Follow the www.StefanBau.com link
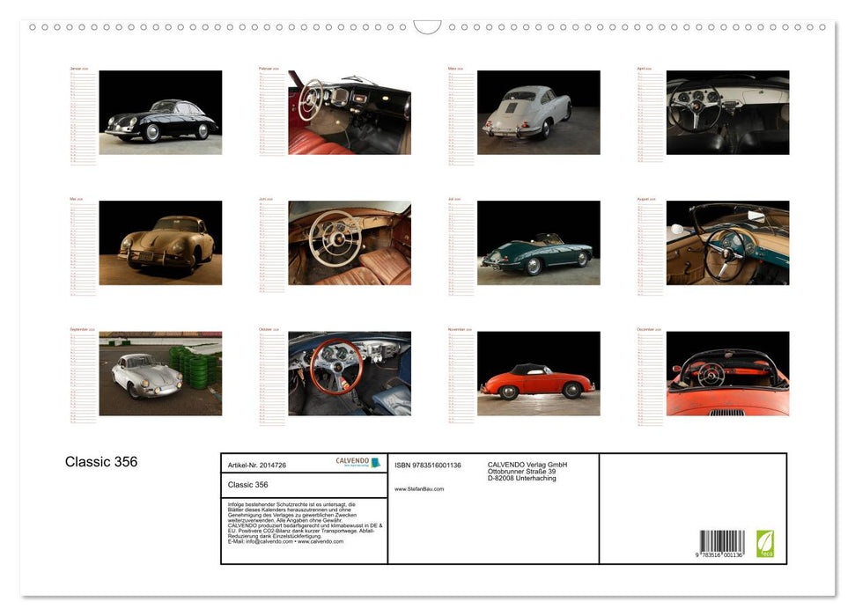This screenshot has width=855, height=616. coord(418,489)
